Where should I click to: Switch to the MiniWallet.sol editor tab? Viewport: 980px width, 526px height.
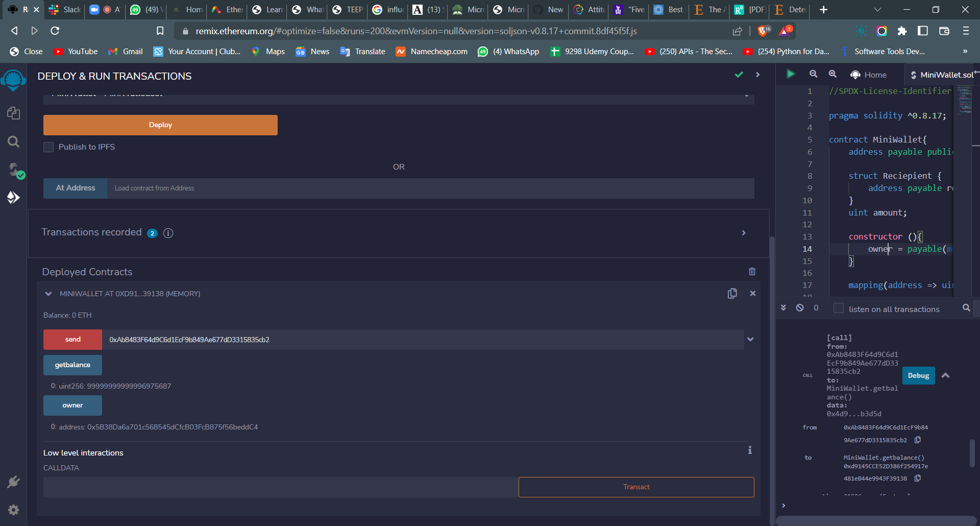click(x=945, y=75)
